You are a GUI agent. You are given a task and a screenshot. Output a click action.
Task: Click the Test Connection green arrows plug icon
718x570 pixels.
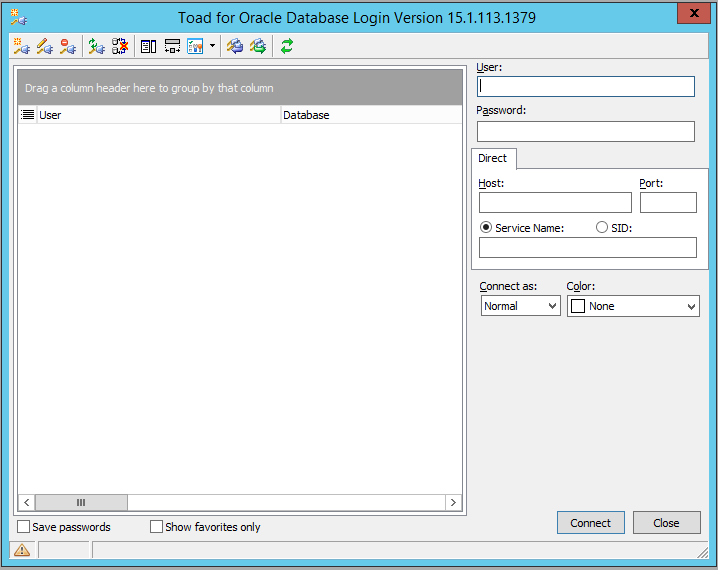(x=97, y=46)
